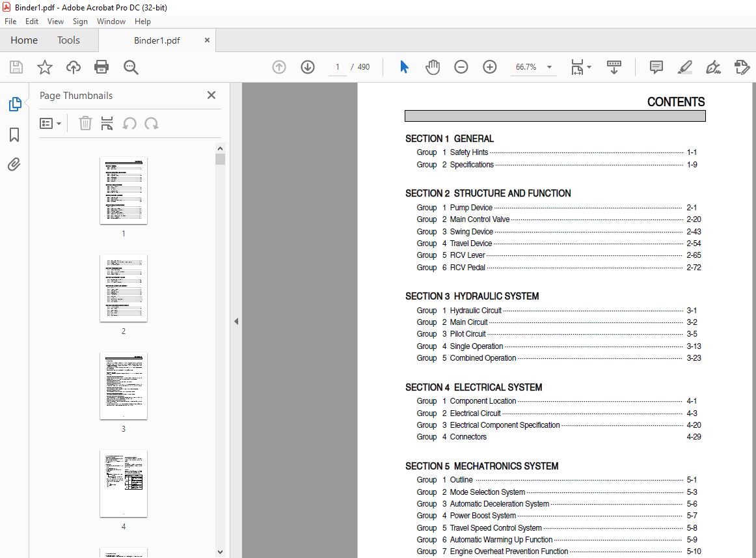The height and width of the screenshot is (558, 756).
Task: Open the Sign menu
Action: coord(80,21)
